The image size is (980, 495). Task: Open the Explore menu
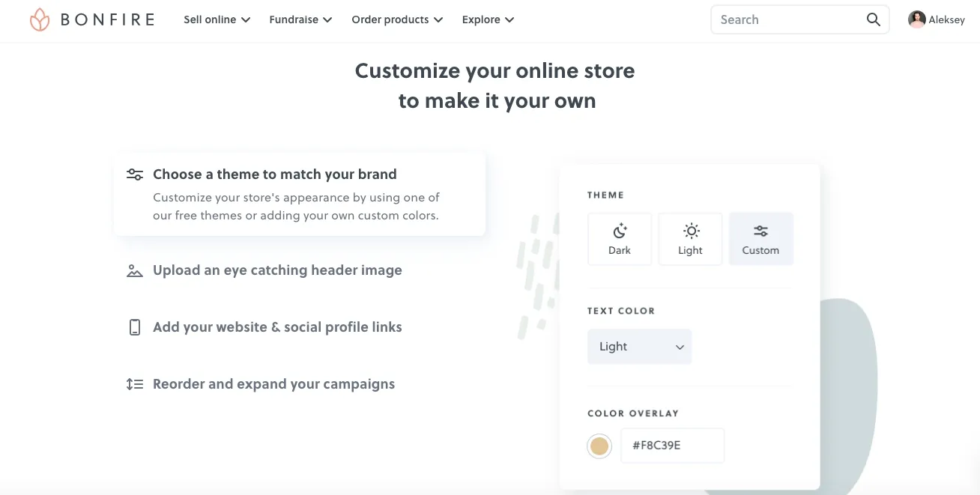coord(488,20)
